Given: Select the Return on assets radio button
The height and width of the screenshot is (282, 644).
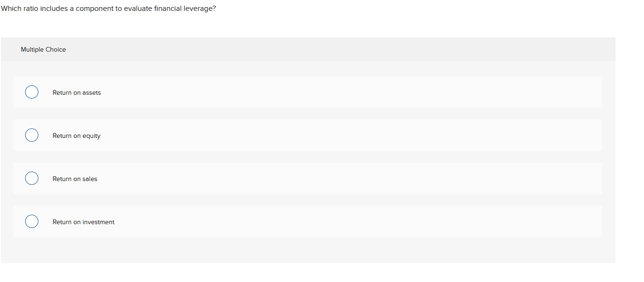Looking at the screenshot, I should 31,92.
